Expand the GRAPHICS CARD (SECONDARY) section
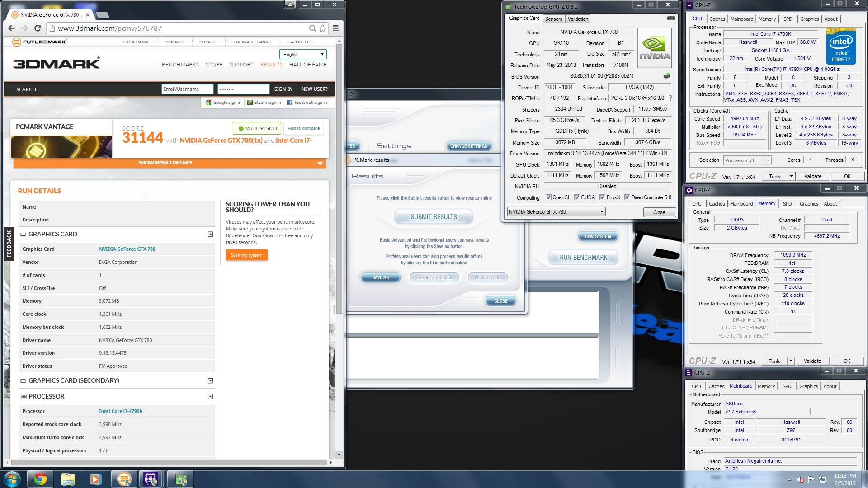Screen dimensions: 868x488 [x=210, y=380]
